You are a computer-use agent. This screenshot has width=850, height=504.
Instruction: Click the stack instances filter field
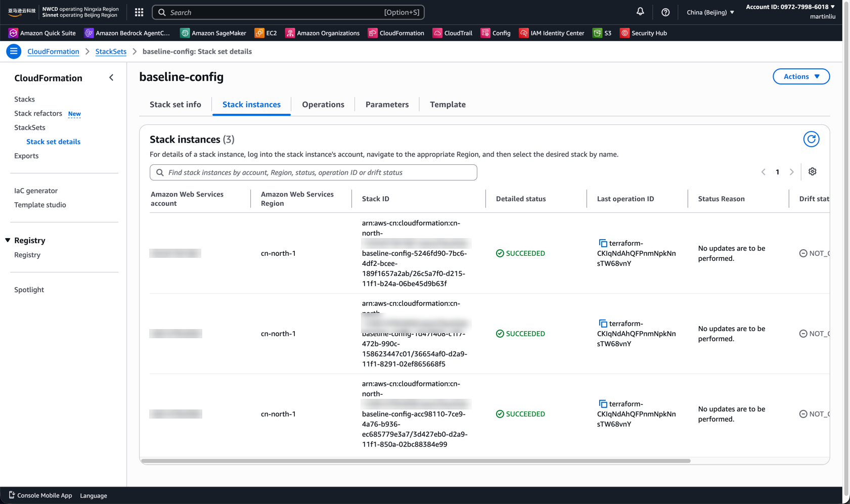click(314, 172)
